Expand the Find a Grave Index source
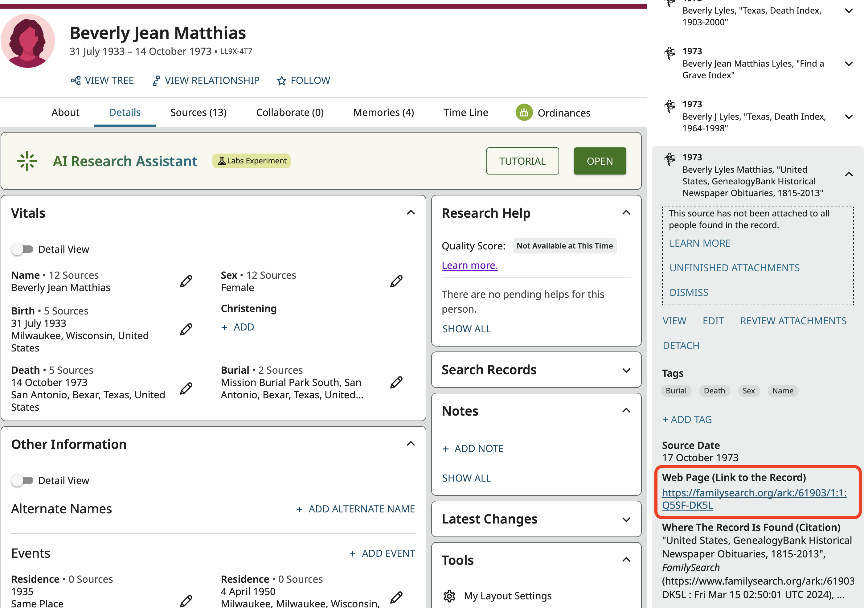The width and height of the screenshot is (868, 608). coord(848,64)
